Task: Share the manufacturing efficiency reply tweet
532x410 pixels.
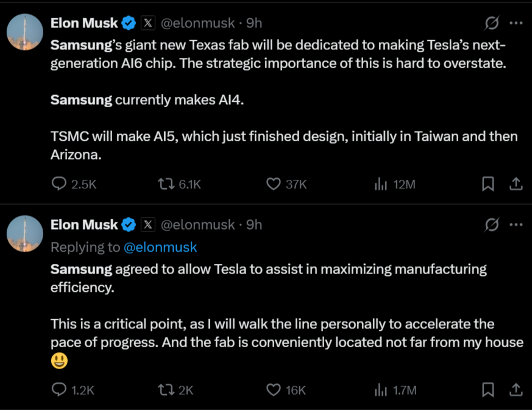Action: 515,390
